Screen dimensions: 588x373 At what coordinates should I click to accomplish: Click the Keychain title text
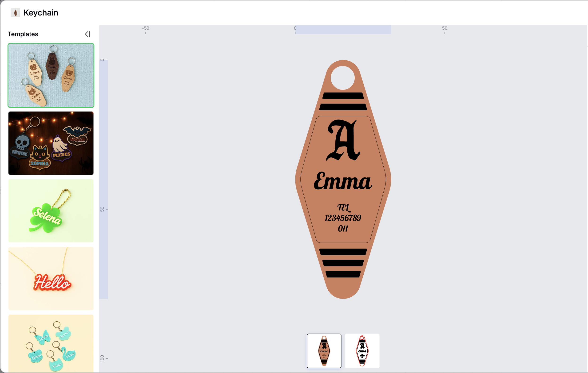41,13
